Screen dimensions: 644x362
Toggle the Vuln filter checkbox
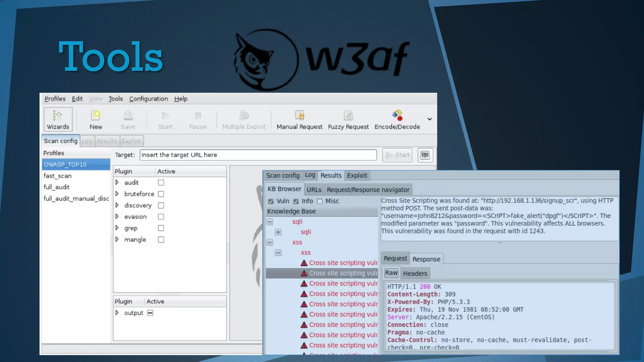[x=271, y=201]
